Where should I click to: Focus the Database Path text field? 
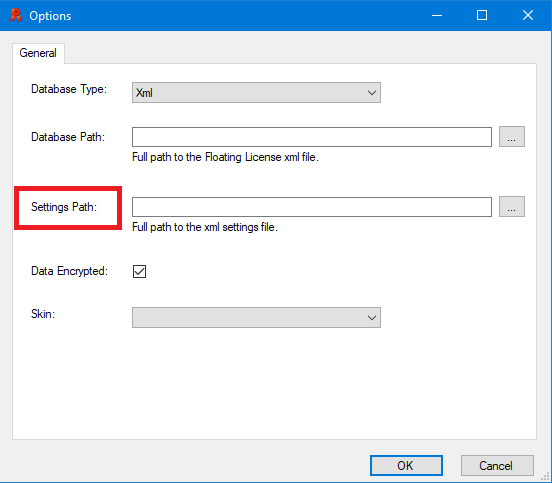coord(312,137)
